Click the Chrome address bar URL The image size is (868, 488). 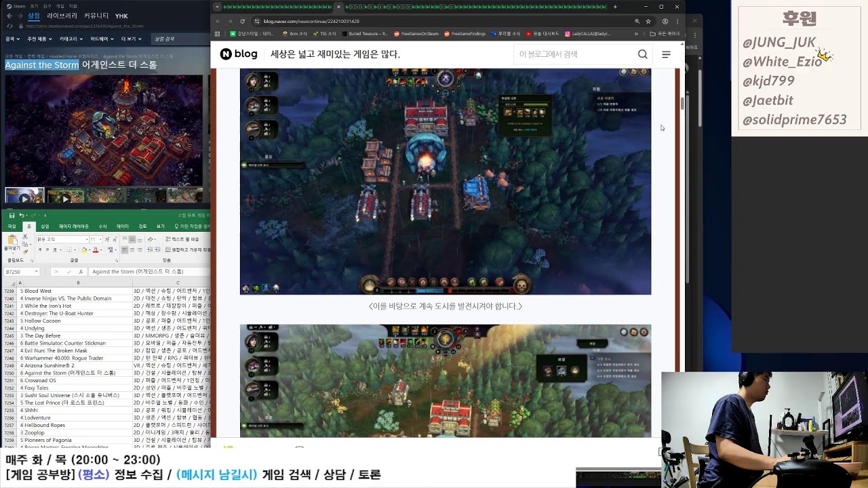pyautogui.click(x=311, y=21)
